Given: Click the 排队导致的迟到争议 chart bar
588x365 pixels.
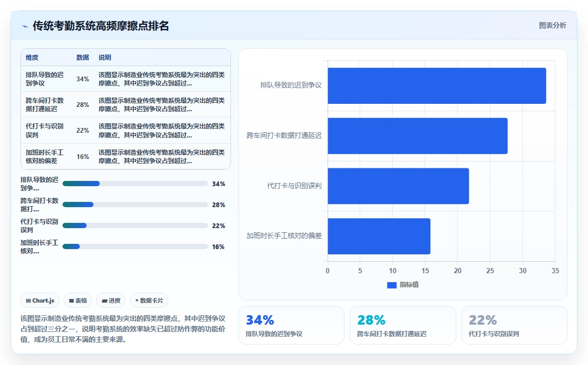Looking at the screenshot, I should 437,86.
